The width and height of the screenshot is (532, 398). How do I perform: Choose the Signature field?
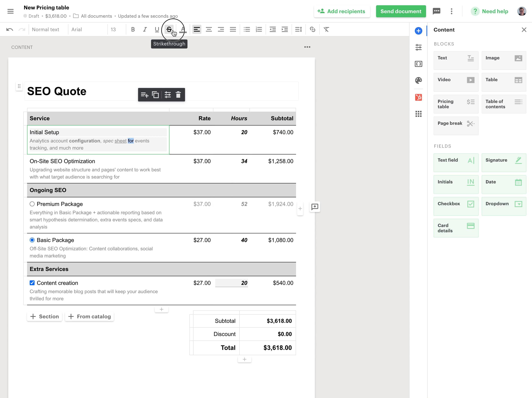coord(504,163)
